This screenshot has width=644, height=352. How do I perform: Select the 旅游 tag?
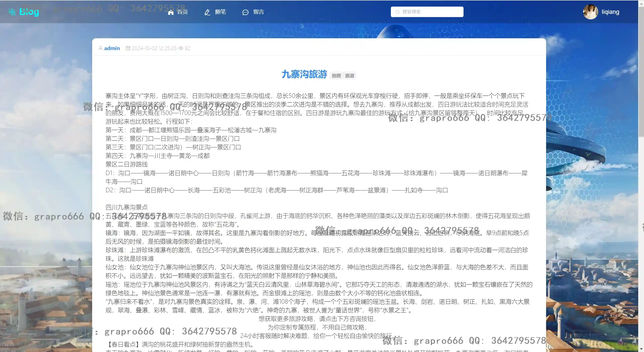pos(350,76)
